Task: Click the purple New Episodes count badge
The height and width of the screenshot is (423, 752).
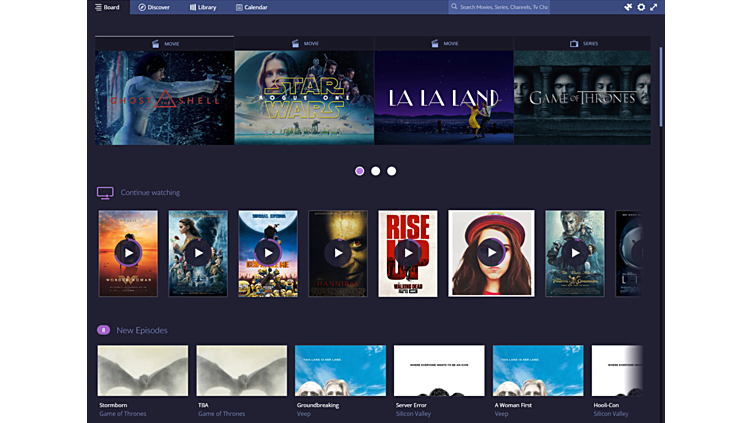Action: (103, 330)
